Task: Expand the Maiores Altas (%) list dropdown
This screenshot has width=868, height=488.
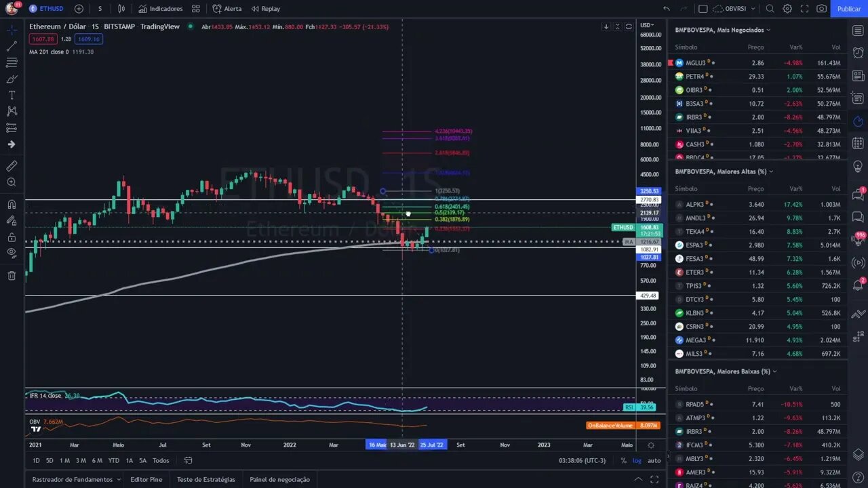Action: click(724, 171)
